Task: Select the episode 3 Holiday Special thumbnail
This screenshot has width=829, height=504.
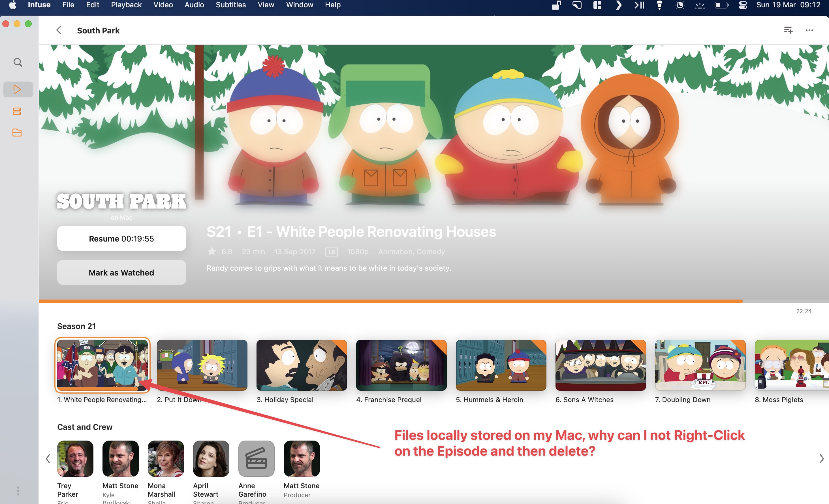Action: point(302,365)
